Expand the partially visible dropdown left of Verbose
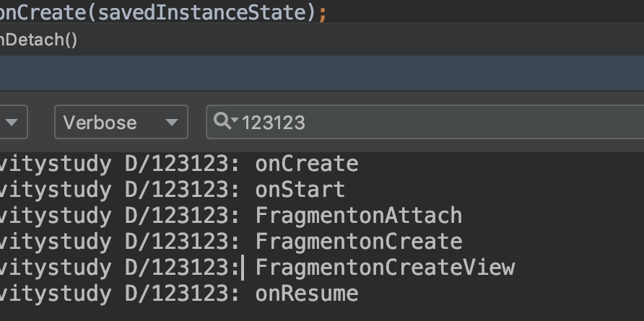This screenshot has width=644, height=321. pos(13,123)
